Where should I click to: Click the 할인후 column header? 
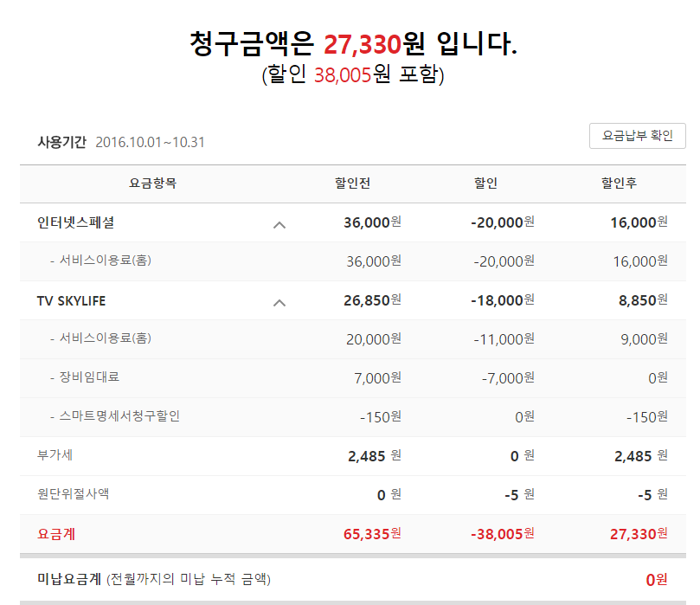pyautogui.click(x=620, y=183)
